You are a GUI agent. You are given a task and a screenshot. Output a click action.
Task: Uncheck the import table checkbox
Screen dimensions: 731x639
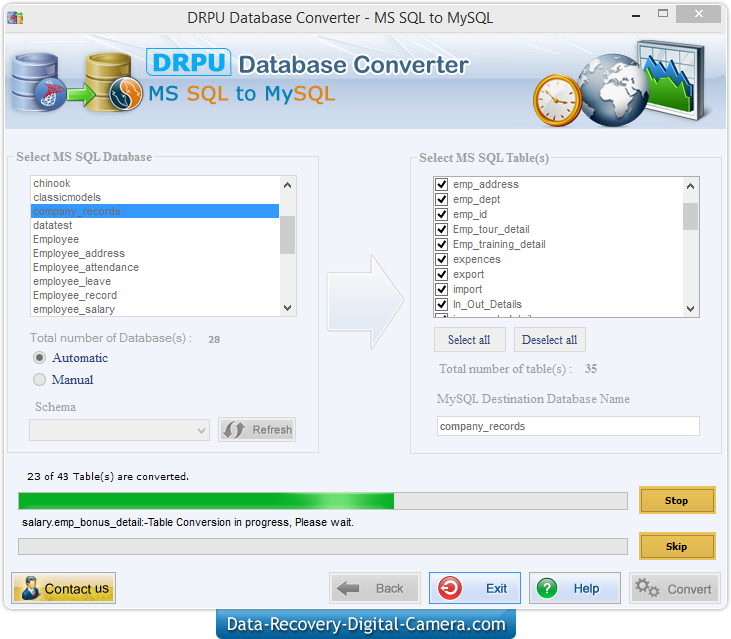tap(441, 289)
